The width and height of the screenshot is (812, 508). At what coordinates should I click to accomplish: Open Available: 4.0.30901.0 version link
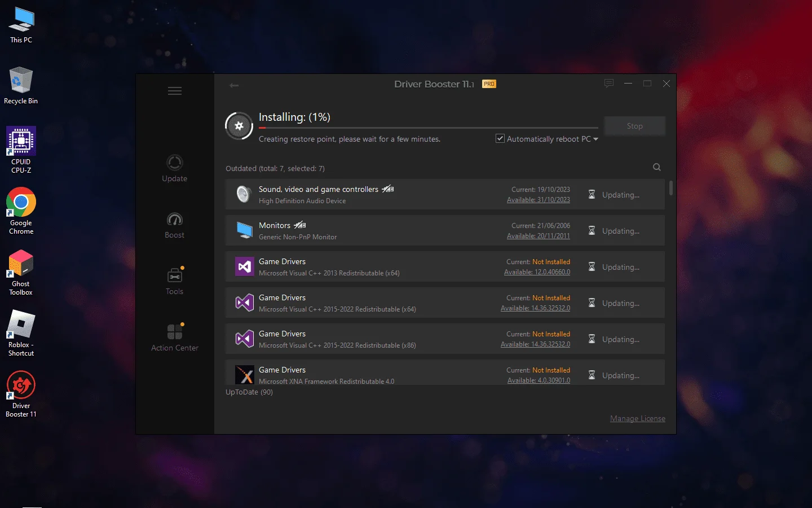point(539,380)
